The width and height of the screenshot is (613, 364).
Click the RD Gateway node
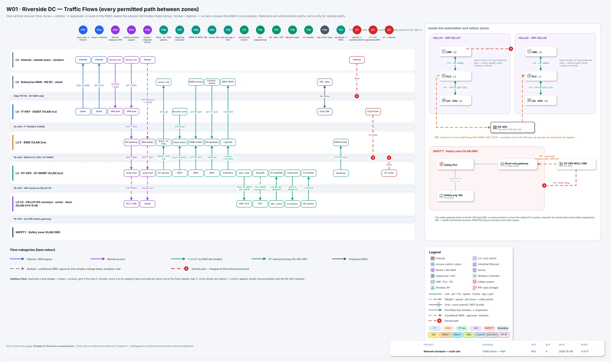[132, 143]
